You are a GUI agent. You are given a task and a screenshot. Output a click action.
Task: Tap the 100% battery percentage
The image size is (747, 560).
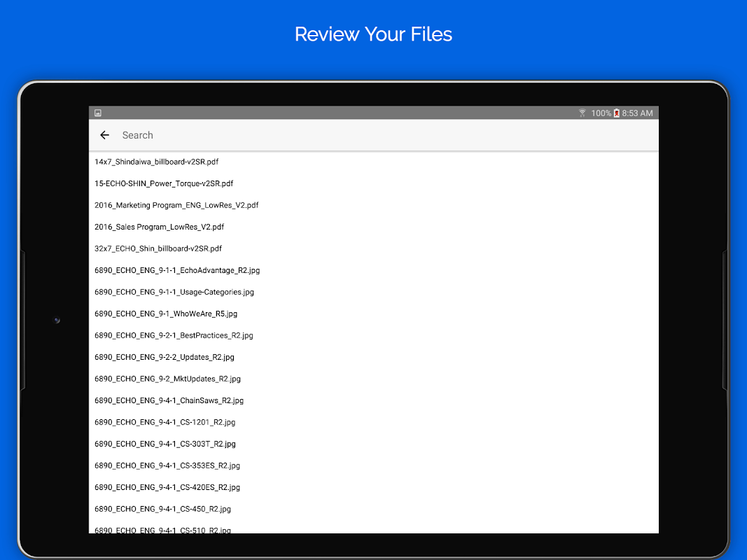(x=601, y=113)
